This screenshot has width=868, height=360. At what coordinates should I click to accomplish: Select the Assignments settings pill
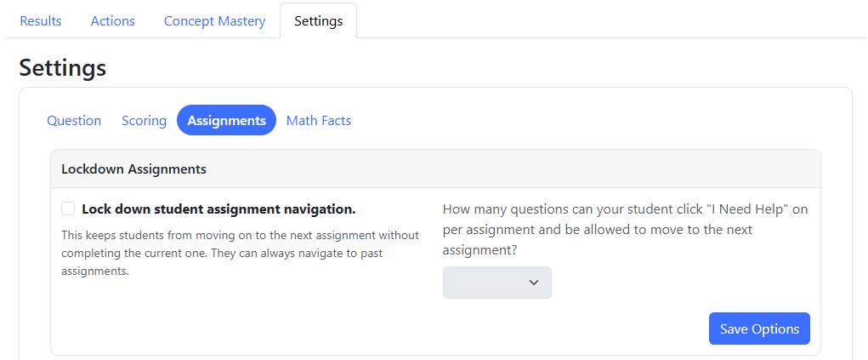pos(226,120)
